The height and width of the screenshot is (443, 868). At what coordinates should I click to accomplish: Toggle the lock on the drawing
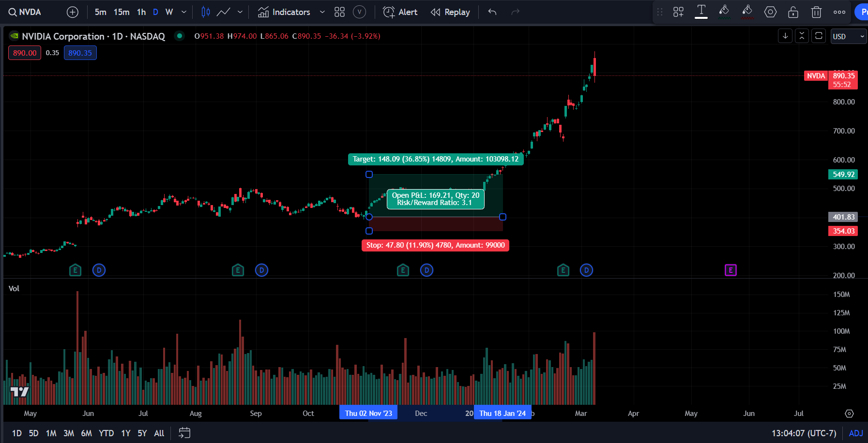click(x=793, y=12)
